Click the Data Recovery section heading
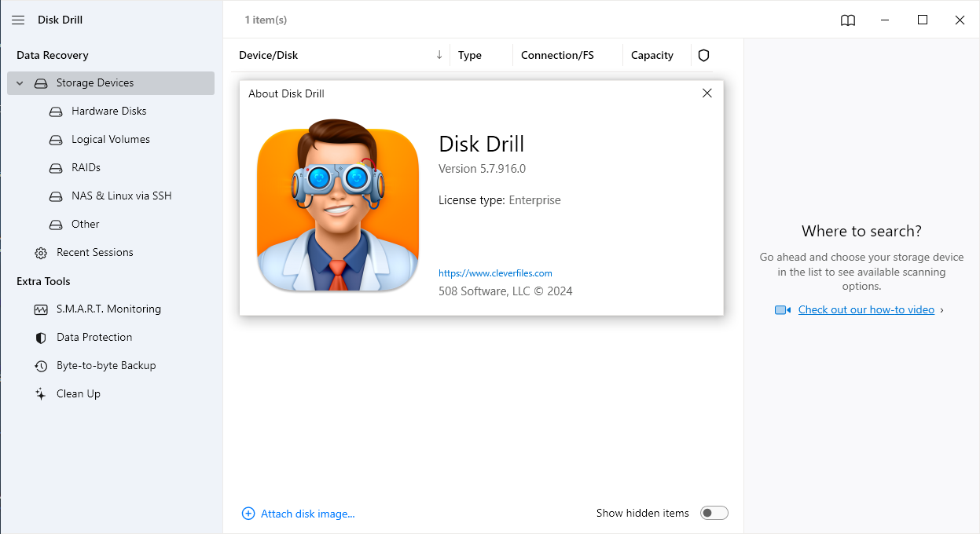Viewport: 980px width, 534px height. [53, 56]
